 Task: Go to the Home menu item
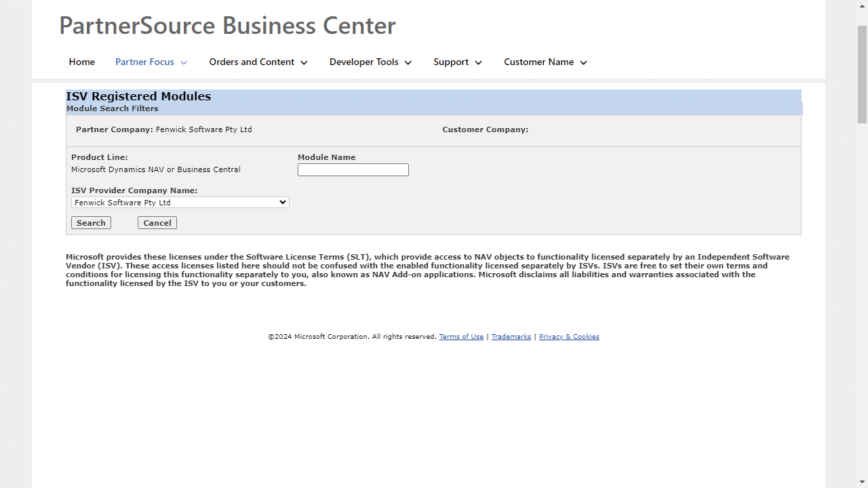[x=82, y=62]
